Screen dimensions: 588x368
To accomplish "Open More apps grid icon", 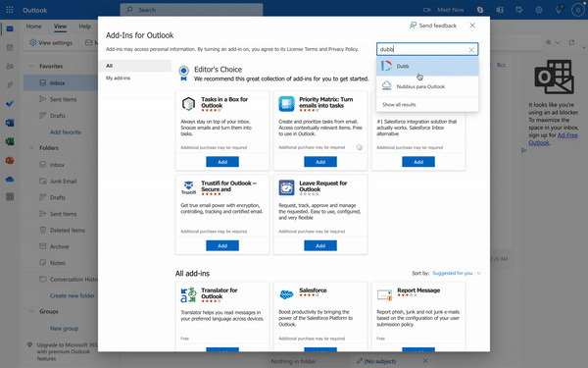I will pyautogui.click(x=10, y=196).
